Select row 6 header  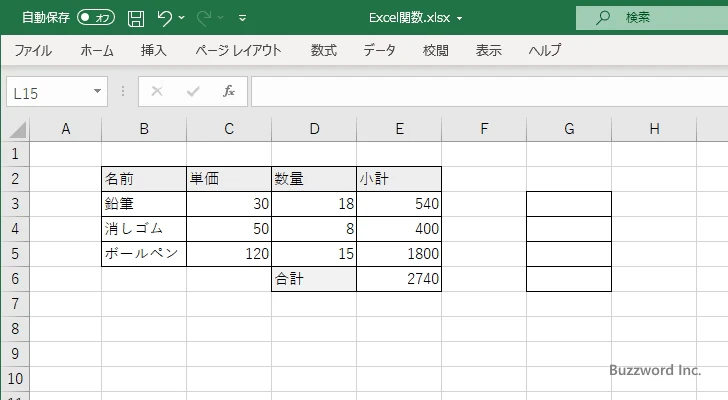pyautogui.click(x=15, y=279)
